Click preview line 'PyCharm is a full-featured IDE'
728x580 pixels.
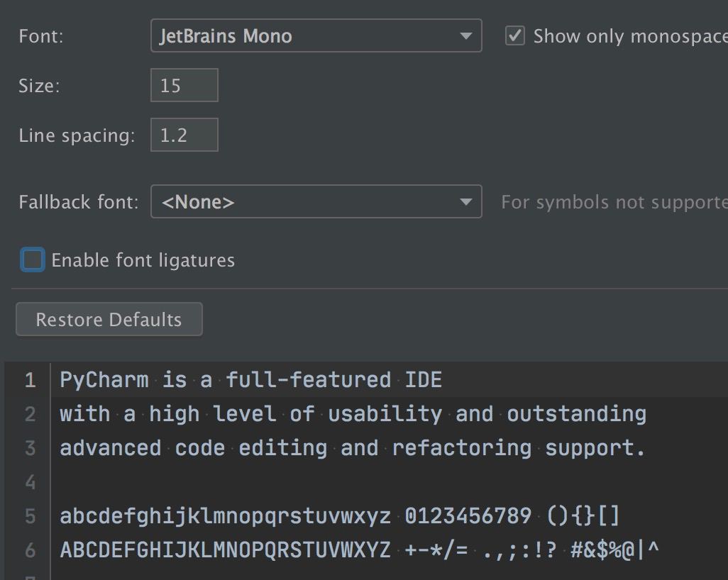250,380
